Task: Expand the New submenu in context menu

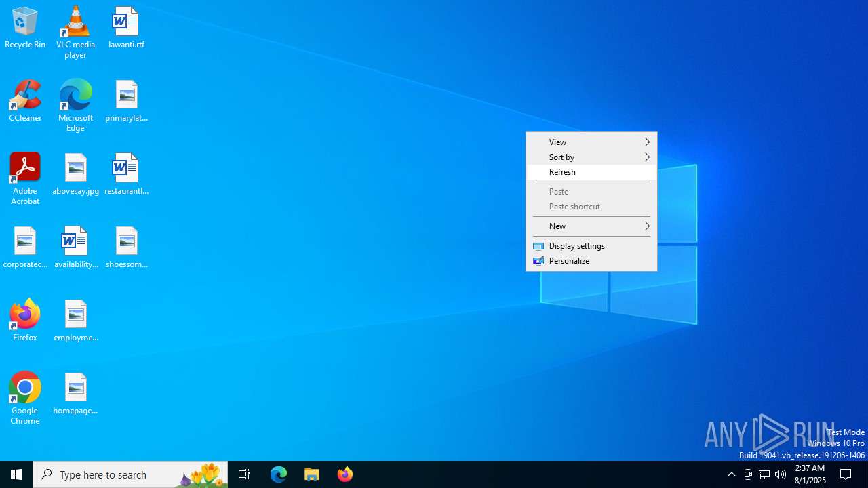Action: pyautogui.click(x=591, y=226)
